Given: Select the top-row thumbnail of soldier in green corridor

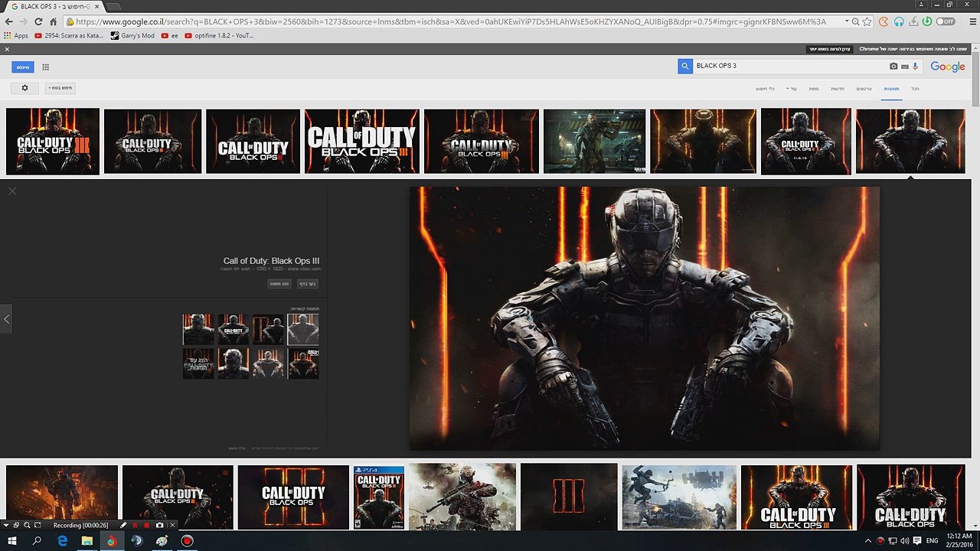Looking at the screenshot, I should [595, 142].
